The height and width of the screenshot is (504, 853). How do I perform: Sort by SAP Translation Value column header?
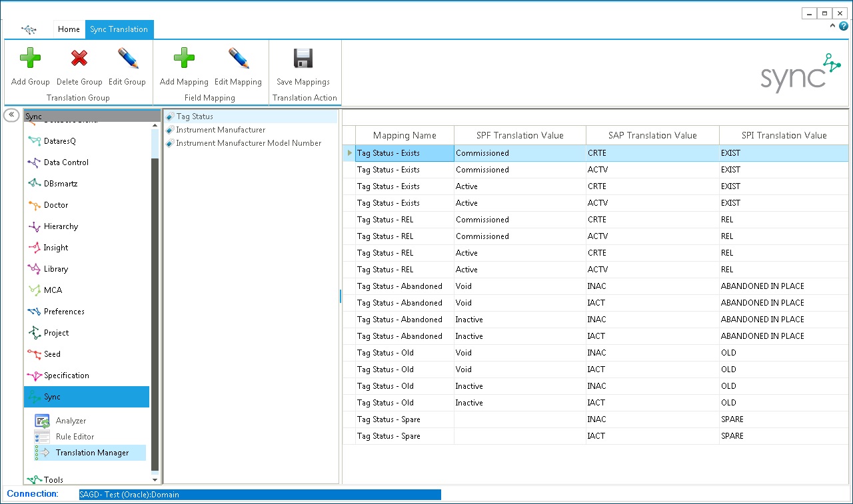652,135
